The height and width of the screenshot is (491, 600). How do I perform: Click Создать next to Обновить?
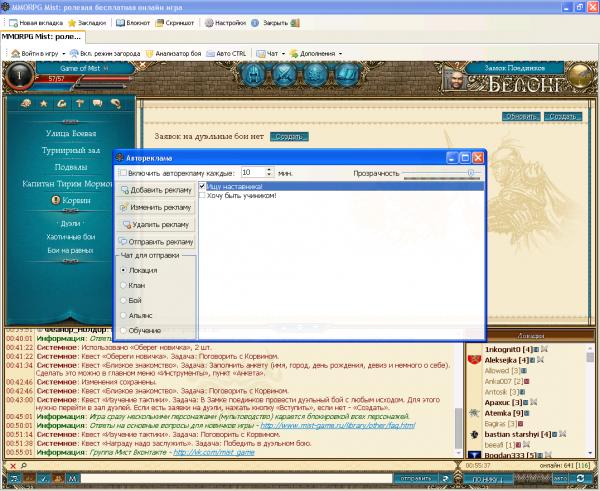pyautogui.click(x=563, y=116)
